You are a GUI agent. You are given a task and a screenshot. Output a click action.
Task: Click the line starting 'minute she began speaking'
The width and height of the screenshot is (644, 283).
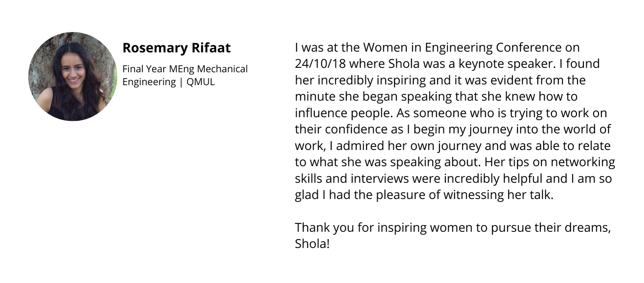[x=436, y=97]
